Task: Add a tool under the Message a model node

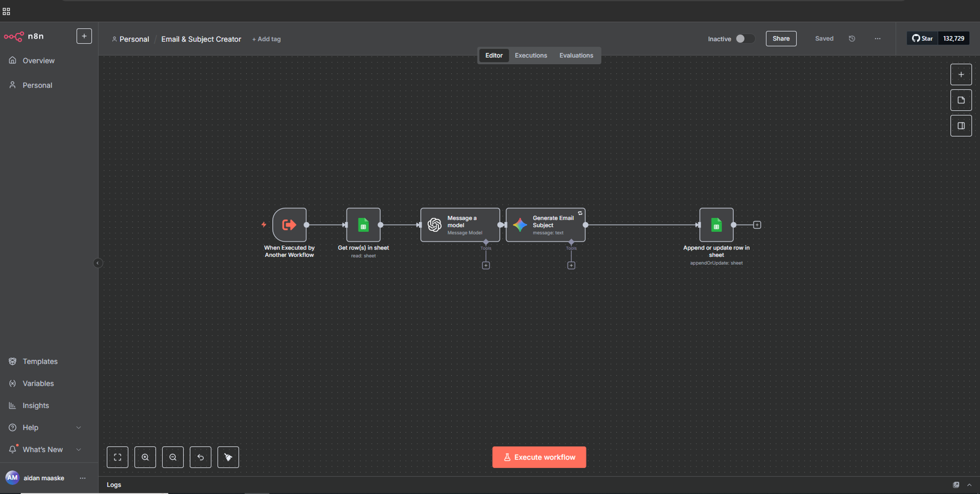Action: (486, 266)
